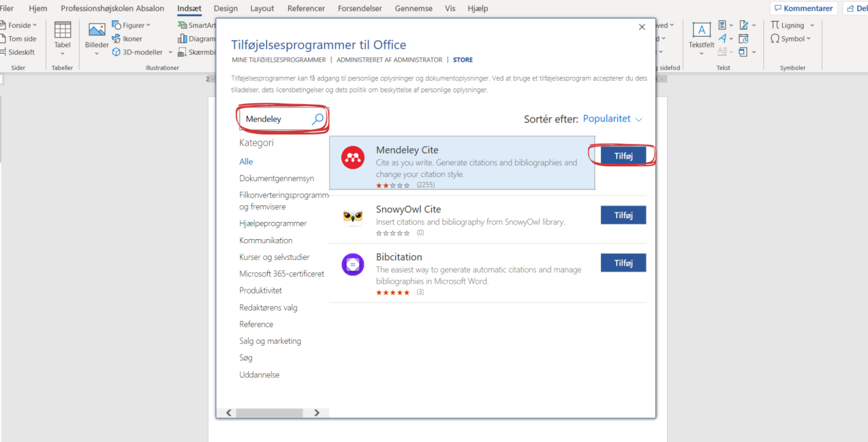Open the Referencer ribbon tab
The width and height of the screenshot is (868, 442).
306,9
